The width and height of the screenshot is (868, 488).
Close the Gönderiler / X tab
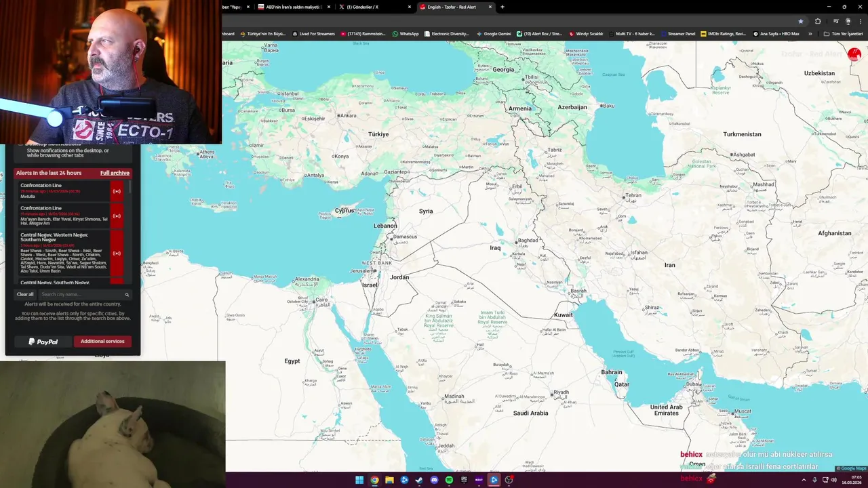click(x=410, y=7)
